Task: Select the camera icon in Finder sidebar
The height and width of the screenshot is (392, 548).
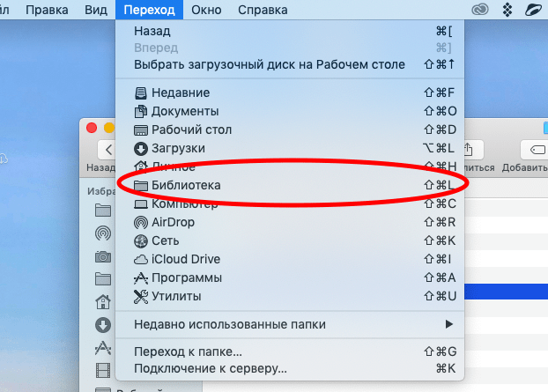Action: (103, 257)
